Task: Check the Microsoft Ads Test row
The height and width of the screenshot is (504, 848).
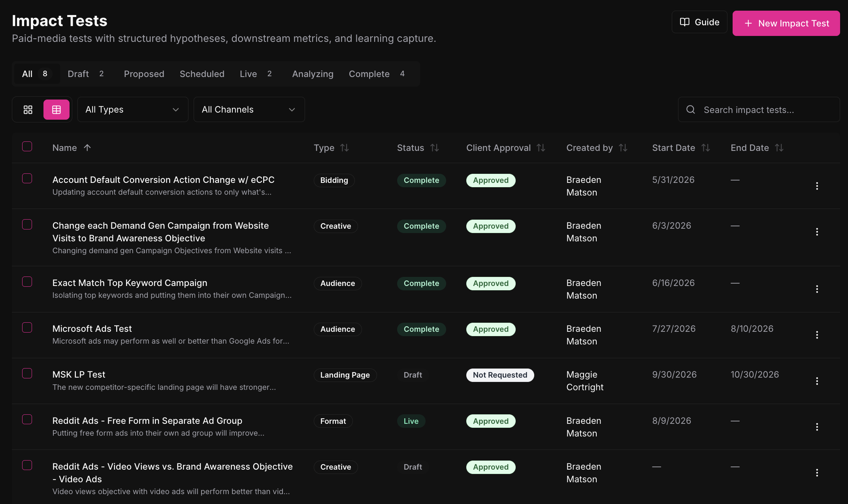Action: click(27, 327)
